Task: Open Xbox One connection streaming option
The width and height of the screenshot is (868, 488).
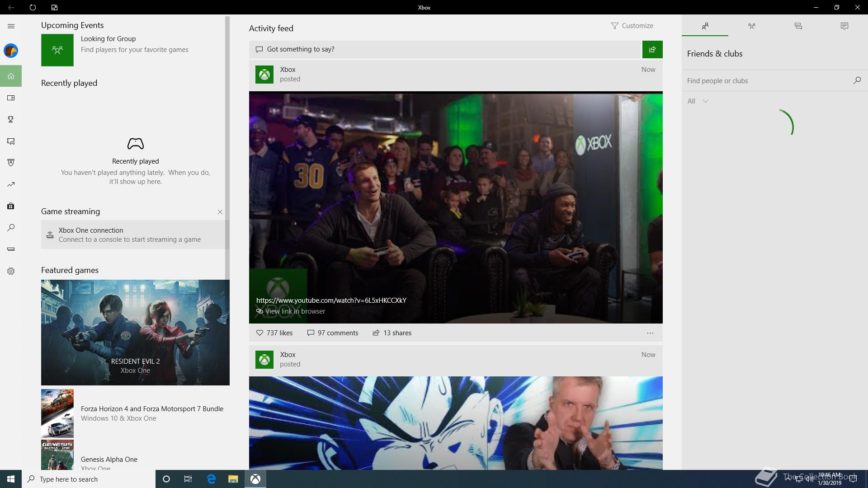Action: point(135,235)
